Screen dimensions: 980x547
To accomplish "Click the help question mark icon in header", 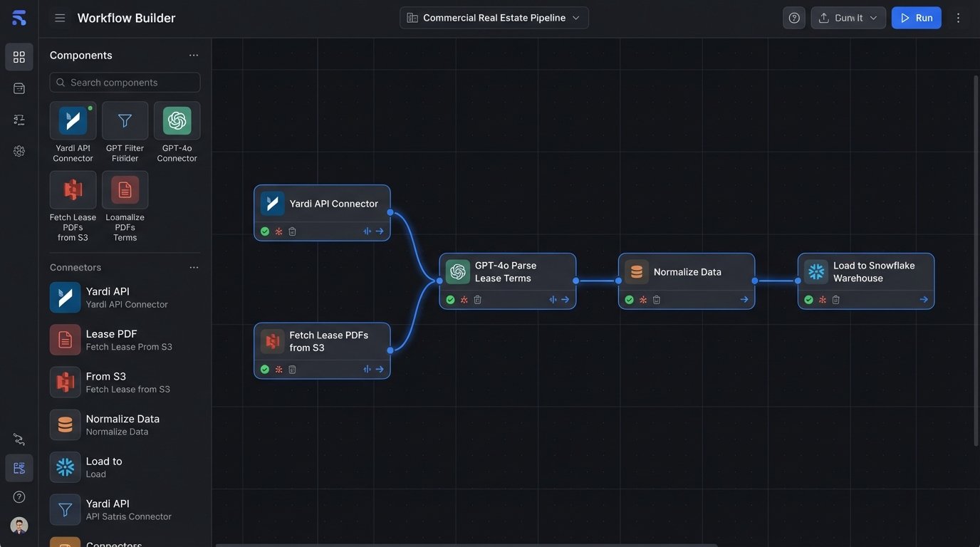I will 794,18.
